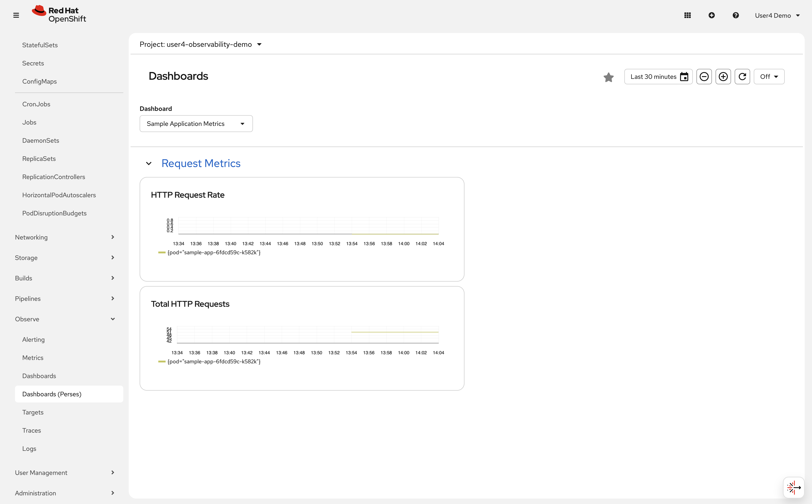Open the help menu question mark icon
This screenshot has width=812, height=504.
click(x=736, y=15)
